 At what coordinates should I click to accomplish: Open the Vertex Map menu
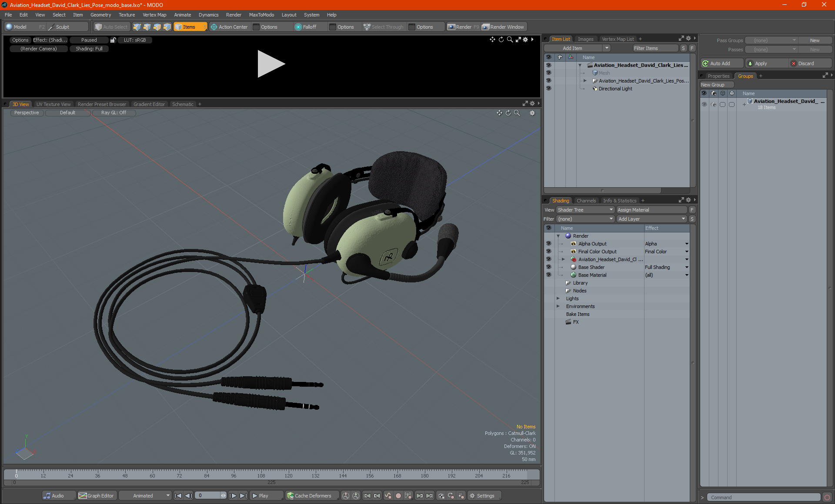154,15
